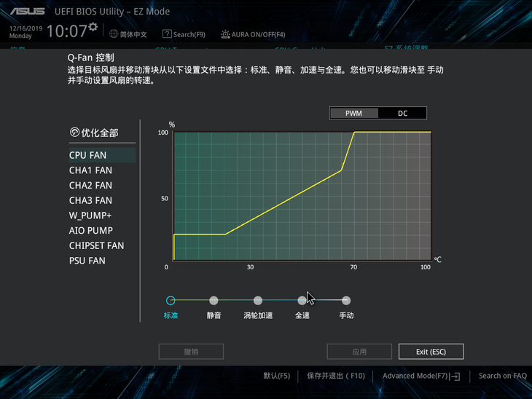Click the Search question mark icon
This screenshot has width=532, height=399.
coord(167,34)
